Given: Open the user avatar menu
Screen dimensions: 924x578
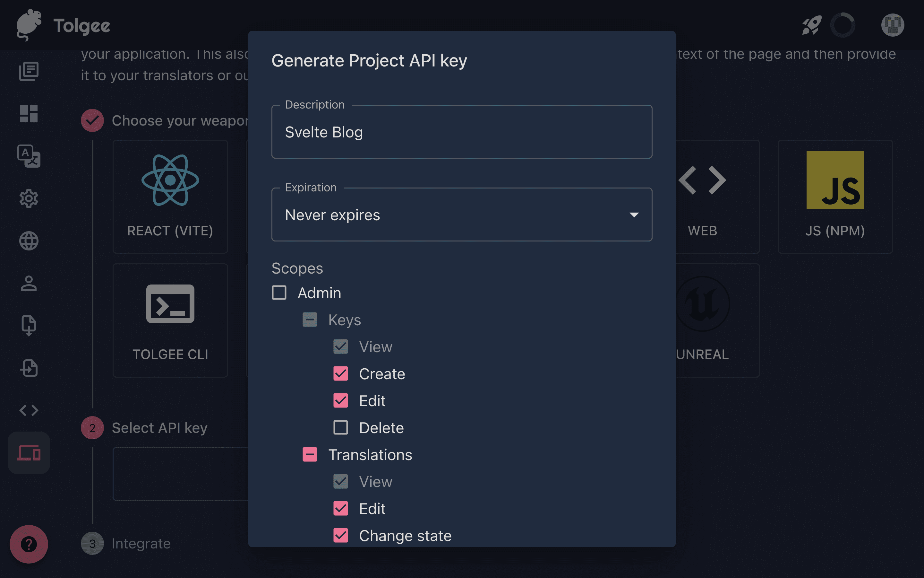Looking at the screenshot, I should click(x=893, y=25).
